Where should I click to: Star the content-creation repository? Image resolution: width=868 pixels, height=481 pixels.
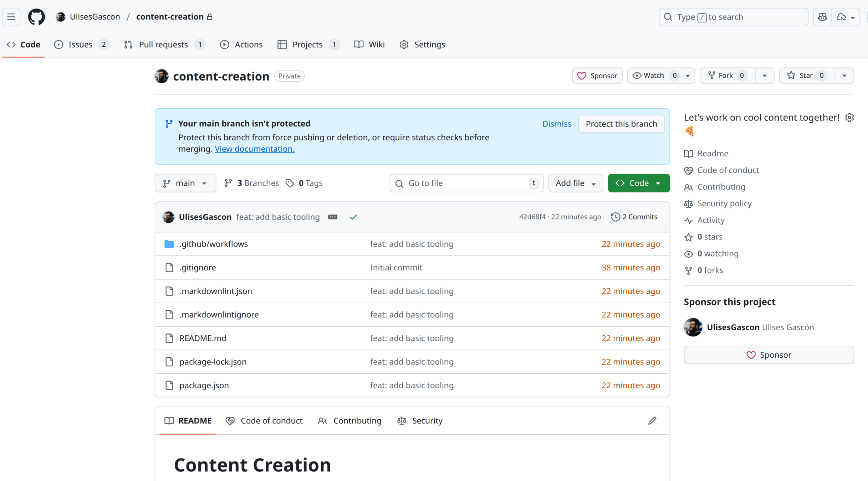tap(806, 76)
